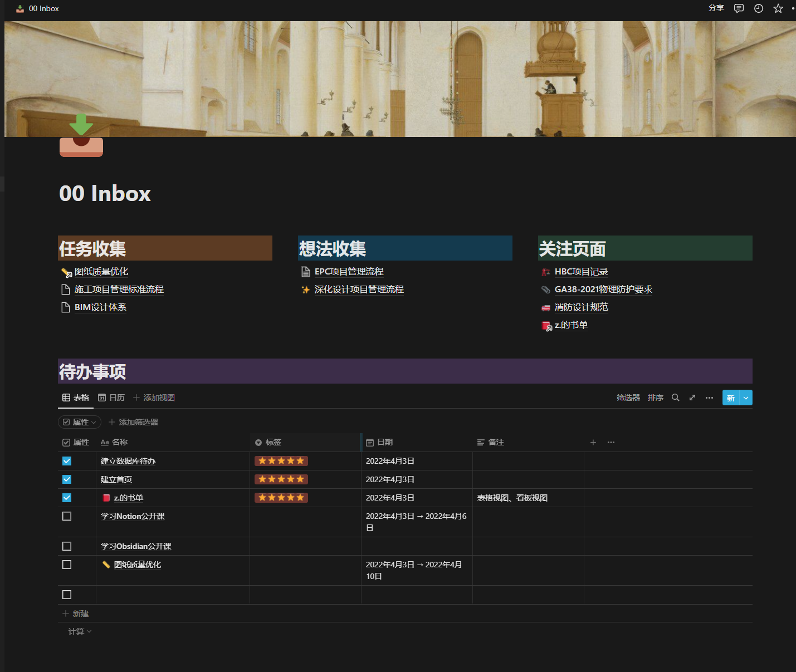Add a new property column
This screenshot has width=796, height=672.
tap(593, 442)
